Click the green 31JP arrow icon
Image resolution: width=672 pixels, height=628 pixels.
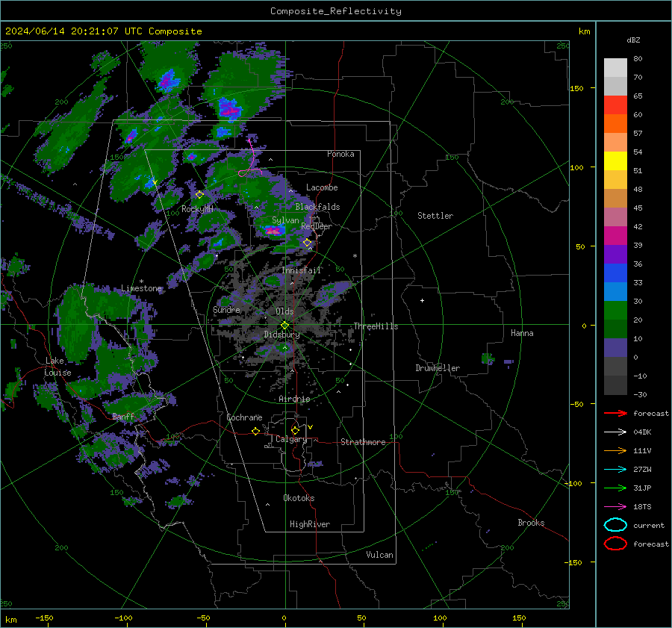point(615,488)
